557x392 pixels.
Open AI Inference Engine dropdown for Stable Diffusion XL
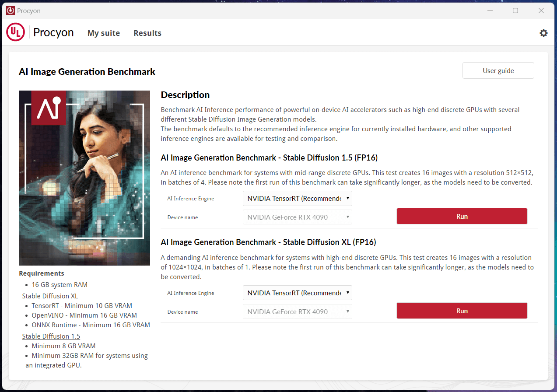pyautogui.click(x=298, y=293)
